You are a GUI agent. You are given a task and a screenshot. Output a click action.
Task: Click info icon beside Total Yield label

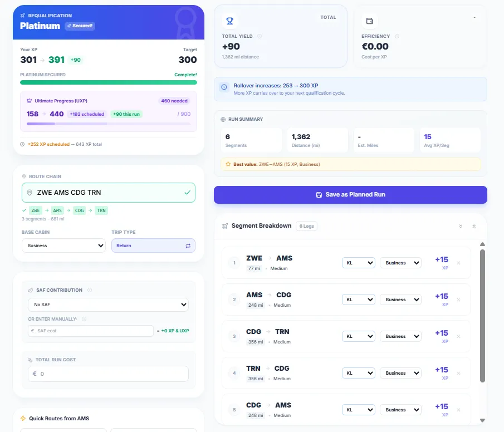coord(260,36)
